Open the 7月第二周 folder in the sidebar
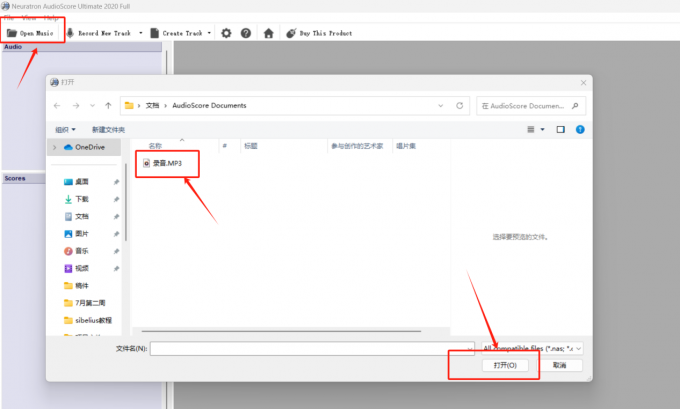The width and height of the screenshot is (680, 409). (x=85, y=303)
